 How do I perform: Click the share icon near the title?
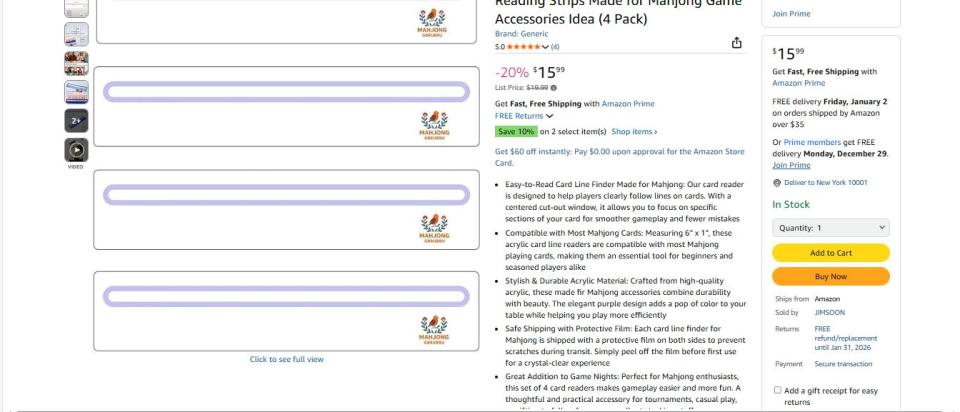pyautogui.click(x=737, y=42)
